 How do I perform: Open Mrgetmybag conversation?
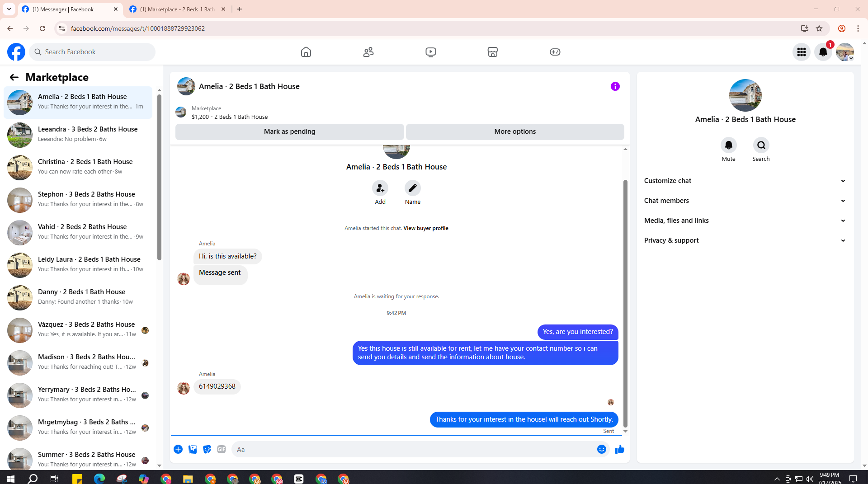coord(78,428)
